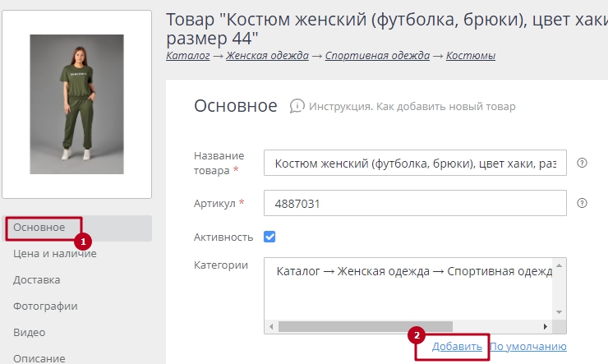Click the help icon beside Название товара field

point(583,163)
